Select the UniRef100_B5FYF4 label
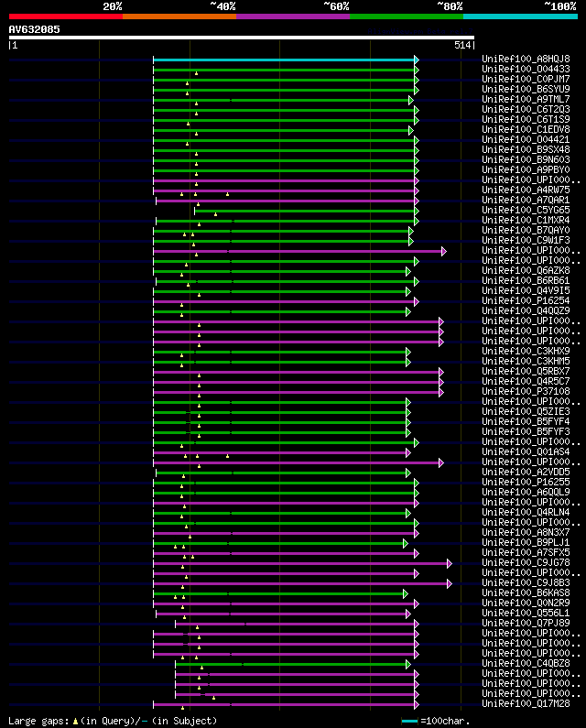586x728 pixels. click(x=526, y=421)
